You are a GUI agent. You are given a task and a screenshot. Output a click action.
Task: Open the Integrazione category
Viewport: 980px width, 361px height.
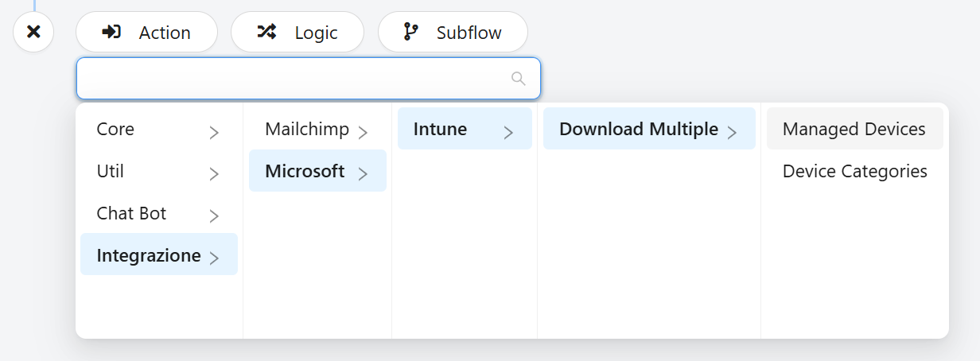[159, 255]
